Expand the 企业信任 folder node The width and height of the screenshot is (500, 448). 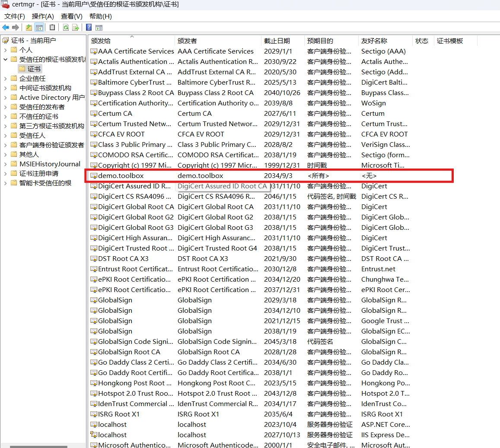click(5, 79)
